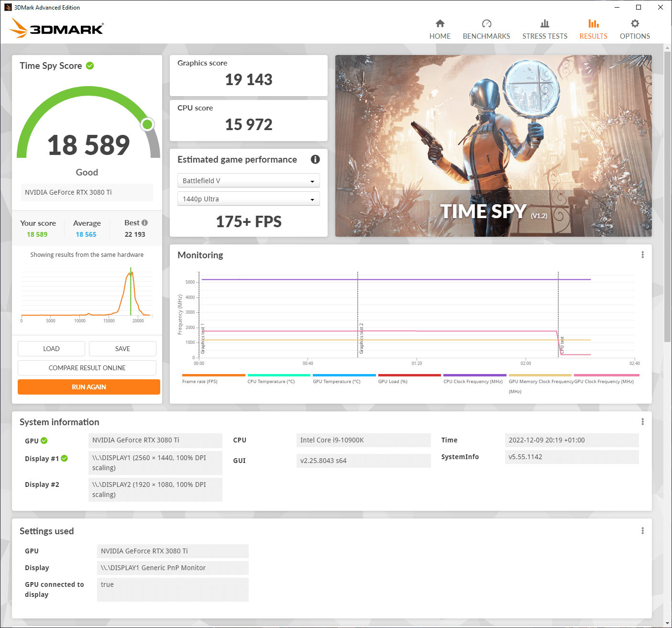This screenshot has width=672, height=628.
Task: Click the GPU connected to display value true
Action: point(173,589)
